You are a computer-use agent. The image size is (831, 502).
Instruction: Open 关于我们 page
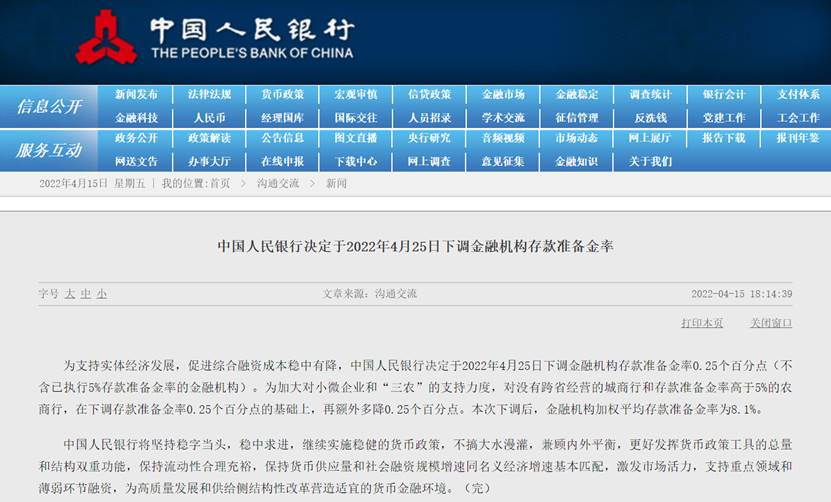pyautogui.click(x=650, y=161)
